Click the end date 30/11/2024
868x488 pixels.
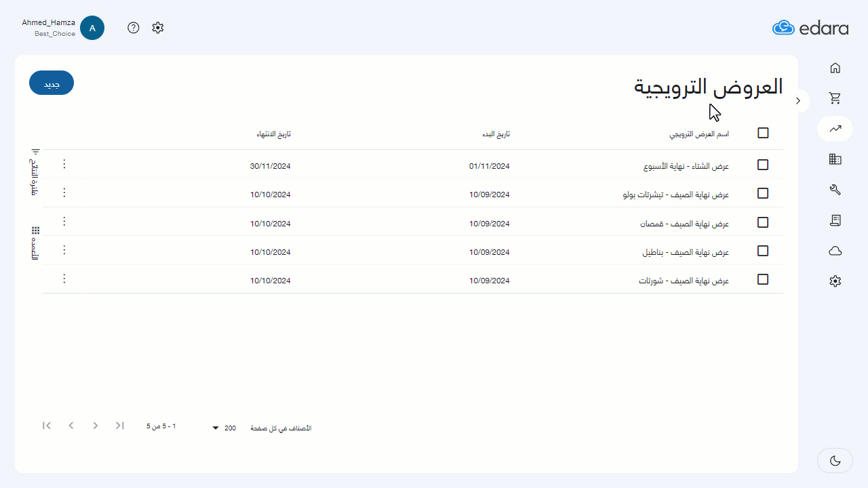[x=270, y=166]
